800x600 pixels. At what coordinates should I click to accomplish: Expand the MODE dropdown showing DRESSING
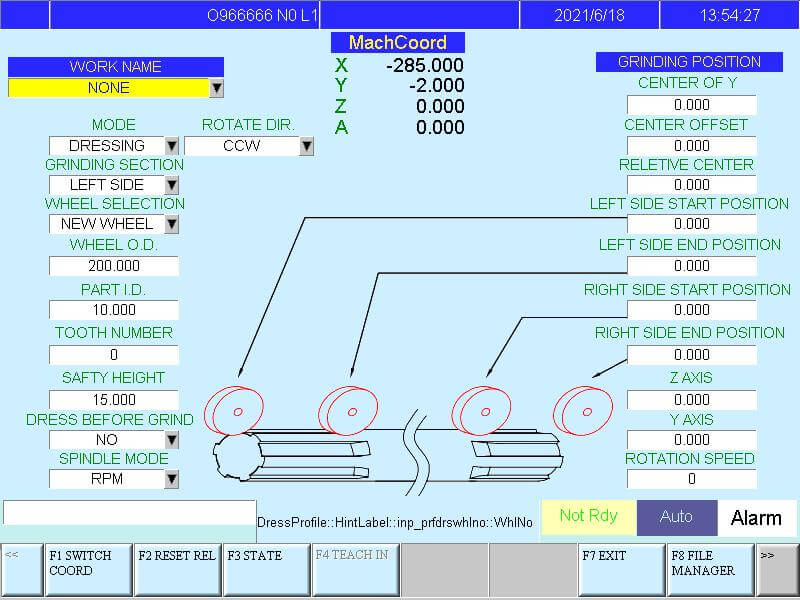pos(172,146)
